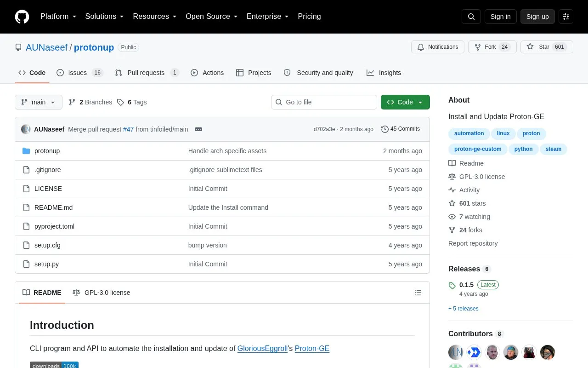Open the Platform dropdown menu
The height and width of the screenshot is (368, 588).
[58, 17]
